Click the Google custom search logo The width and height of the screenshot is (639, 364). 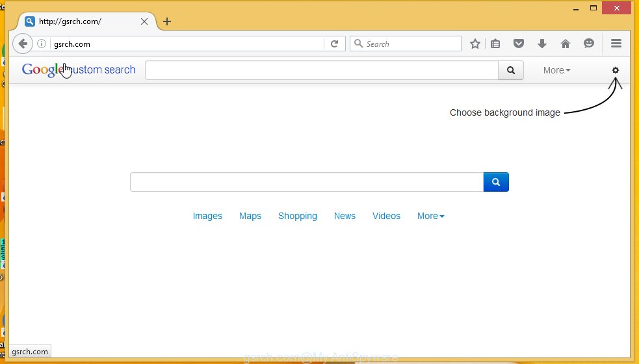coord(79,70)
